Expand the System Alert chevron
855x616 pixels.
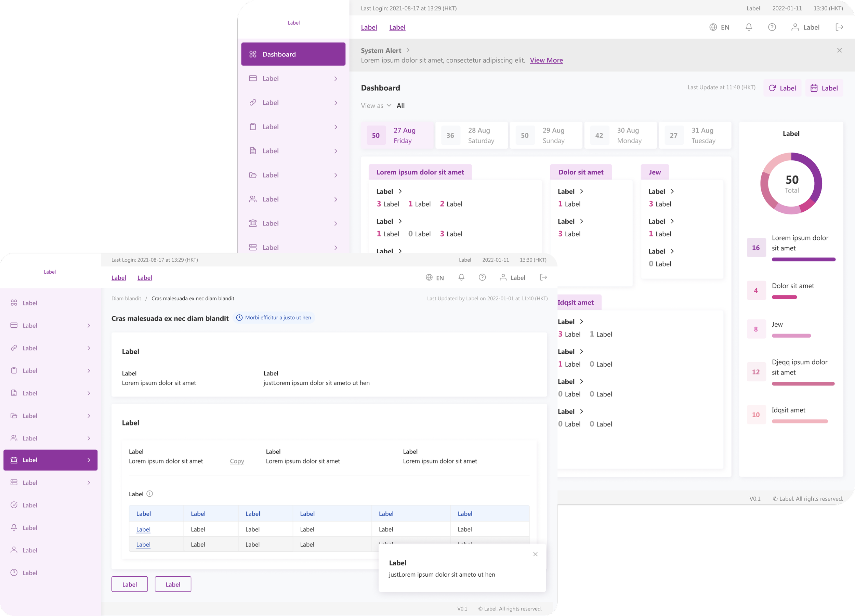(408, 50)
